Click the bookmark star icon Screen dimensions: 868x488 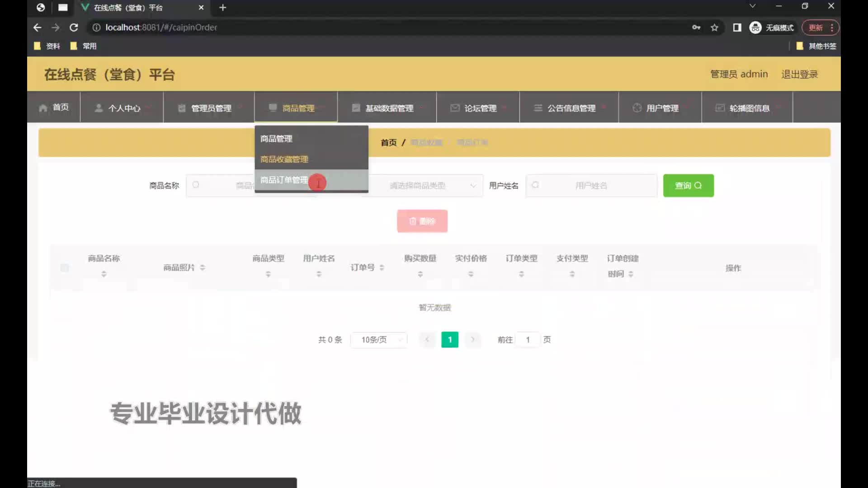click(714, 28)
